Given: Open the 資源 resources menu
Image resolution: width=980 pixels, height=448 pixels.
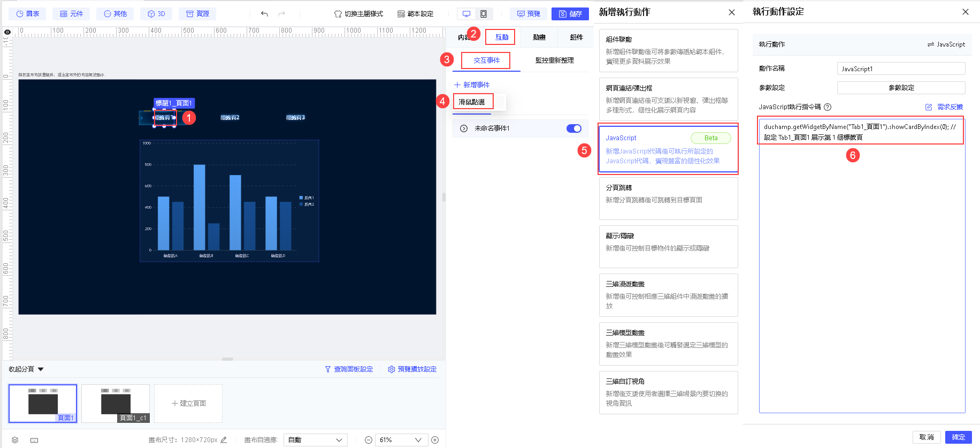Looking at the screenshot, I should click(x=197, y=14).
